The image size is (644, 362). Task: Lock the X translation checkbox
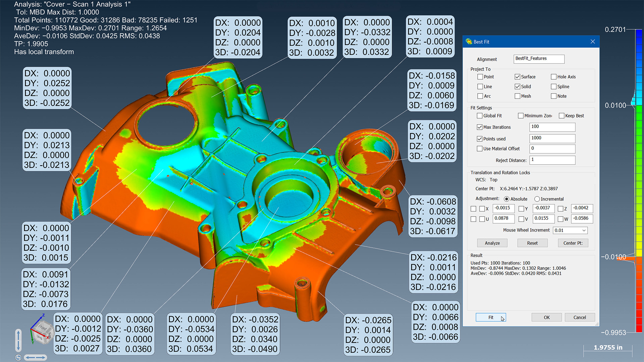point(482,209)
